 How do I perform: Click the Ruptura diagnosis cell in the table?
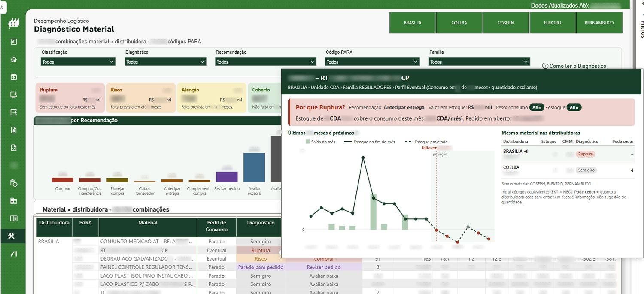pos(261,250)
